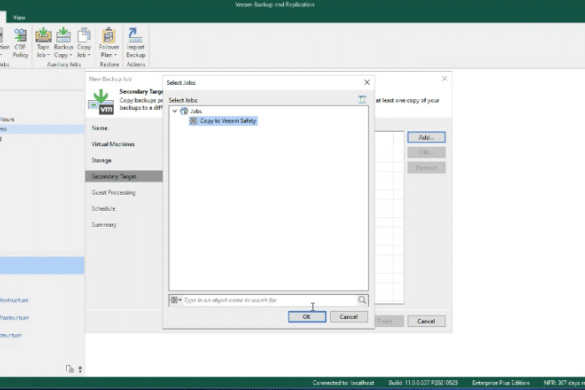Image resolution: width=585 pixels, height=390 pixels.
Task: Select the Copy to Veeam Safety job
Action: [223, 121]
